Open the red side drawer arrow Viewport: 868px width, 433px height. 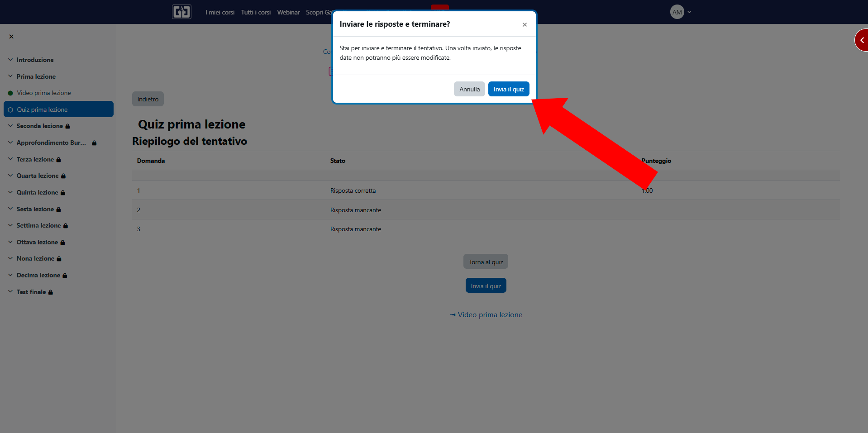[x=862, y=40]
